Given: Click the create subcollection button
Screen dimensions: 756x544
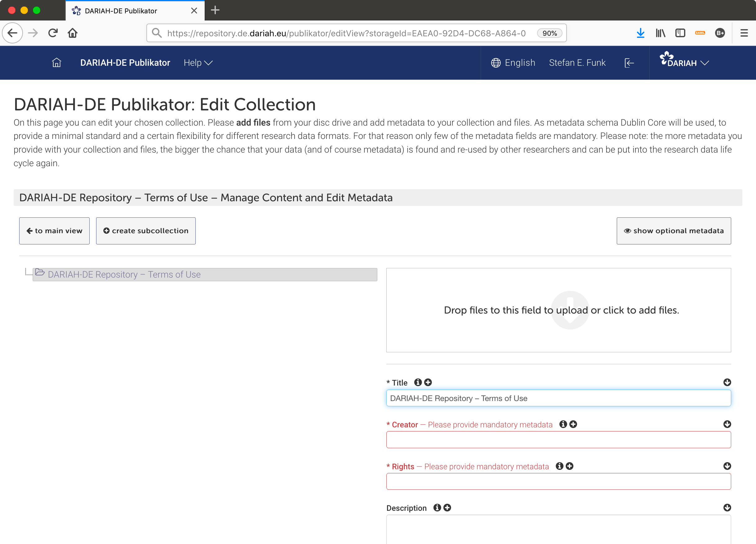Looking at the screenshot, I should pos(146,231).
